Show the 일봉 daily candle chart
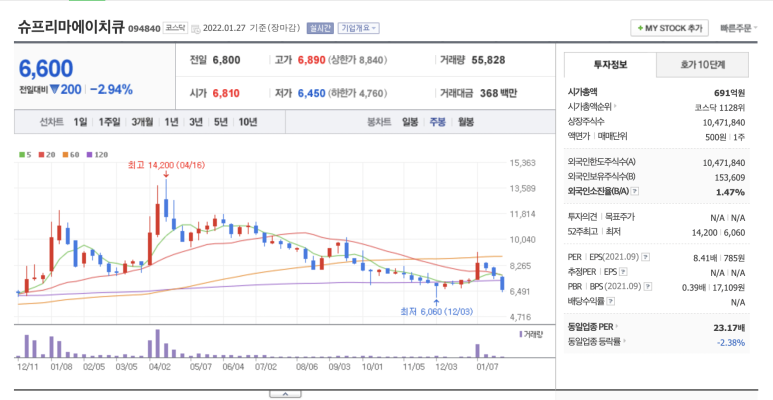Image resolution: width=773 pixels, height=400 pixels. pyautogui.click(x=410, y=122)
